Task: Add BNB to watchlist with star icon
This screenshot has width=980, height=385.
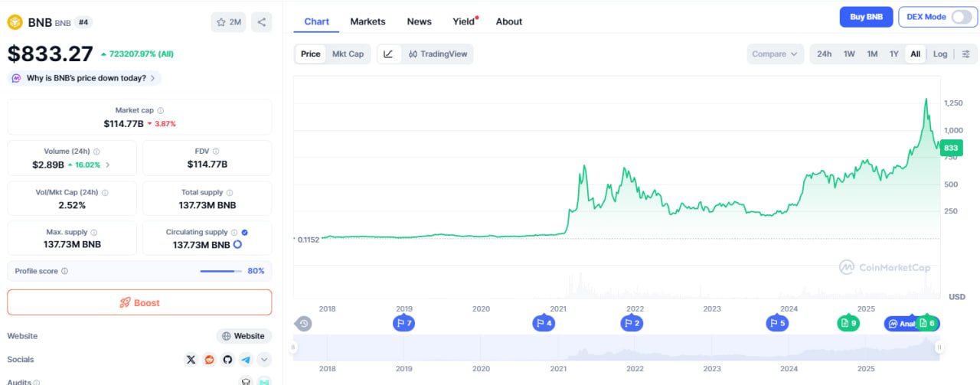Action: (x=228, y=22)
